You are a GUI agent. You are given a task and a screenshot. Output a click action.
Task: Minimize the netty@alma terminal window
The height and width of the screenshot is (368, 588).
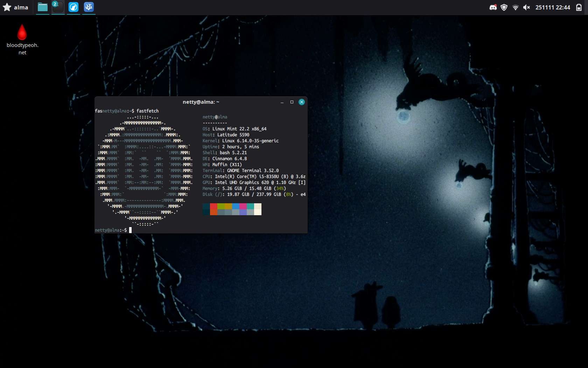click(282, 102)
